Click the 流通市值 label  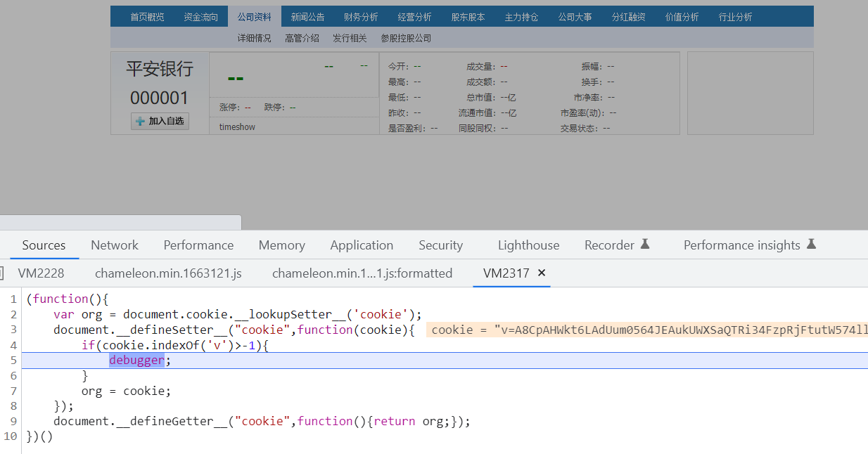pos(477,112)
